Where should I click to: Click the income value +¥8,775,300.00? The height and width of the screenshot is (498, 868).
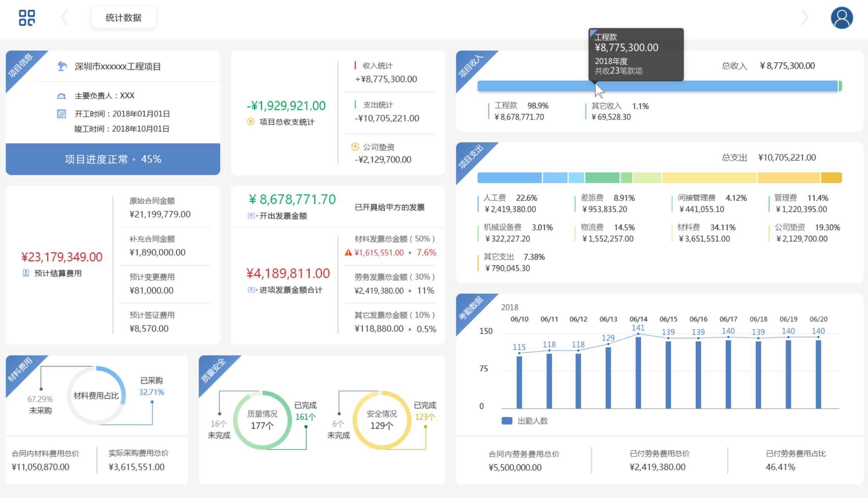tap(386, 79)
